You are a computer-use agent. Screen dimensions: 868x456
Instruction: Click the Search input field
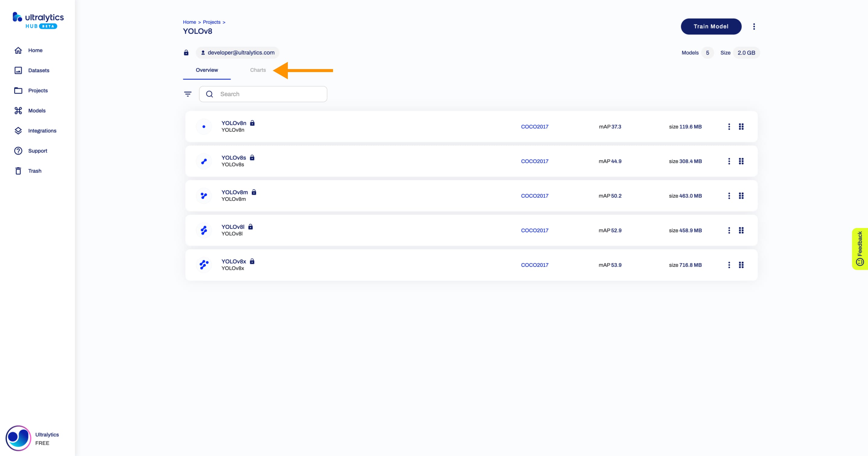(x=263, y=93)
